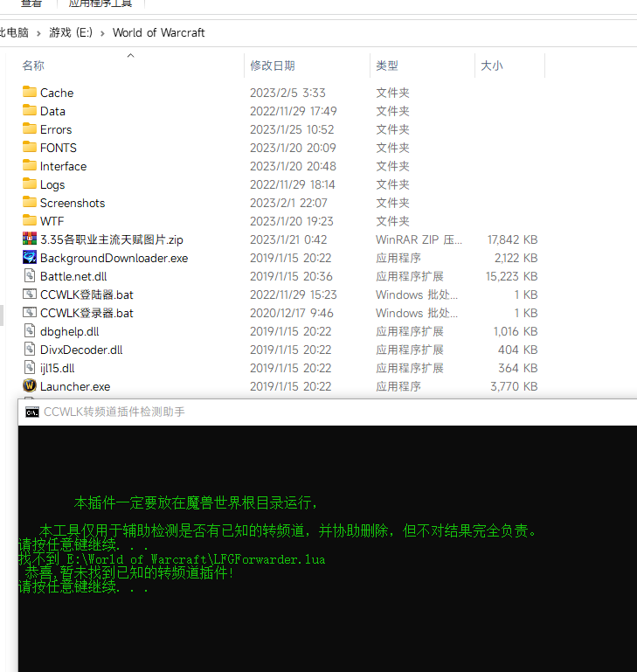Go to 游戏 (E:) in the address bar
This screenshot has height=672, width=637.
tap(71, 32)
